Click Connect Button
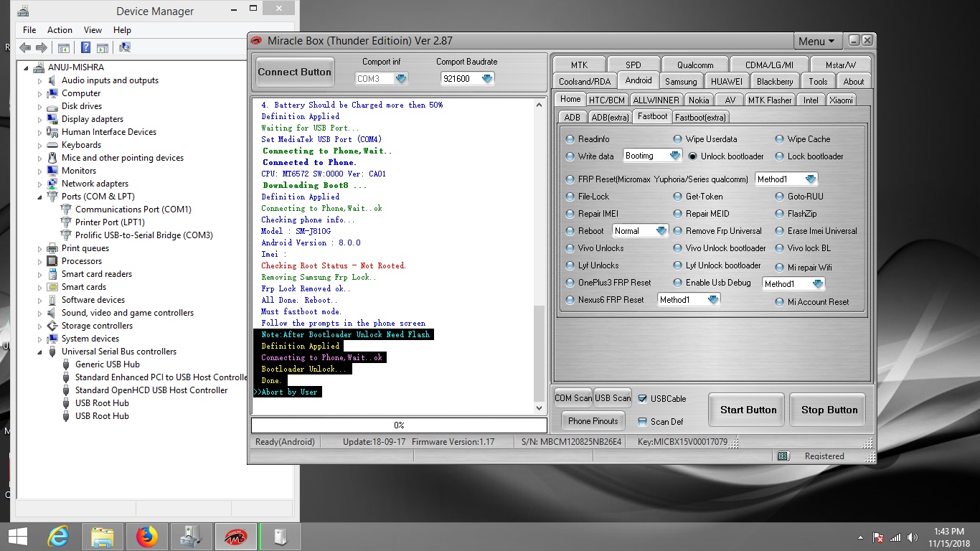Image resolution: width=980 pixels, height=551 pixels. point(295,72)
